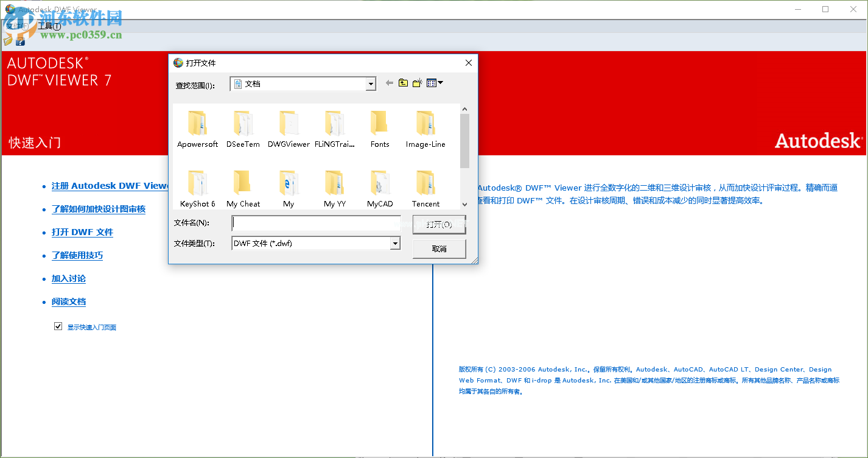Select the DWGViewer folder
The height and width of the screenshot is (458, 868).
(289, 129)
